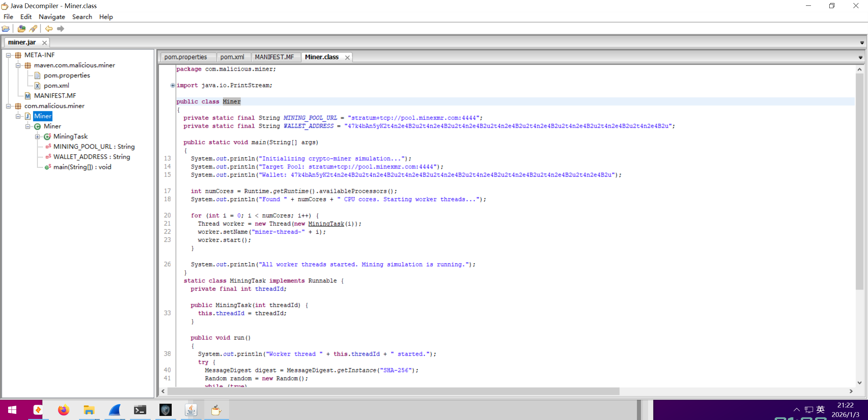Navigate forward using the forward arrow icon
This screenshot has height=420, width=868.
(x=61, y=28)
